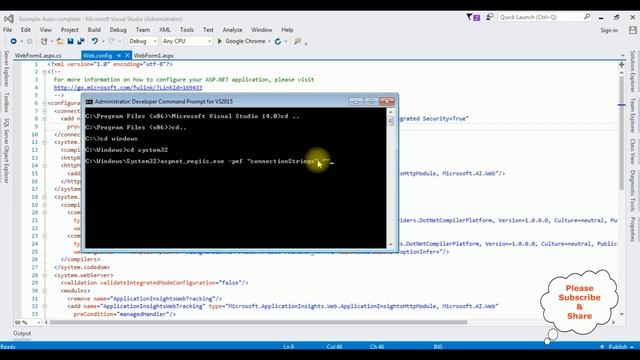Open the Debug menu
This screenshot has width=640, height=360.
(118, 30)
